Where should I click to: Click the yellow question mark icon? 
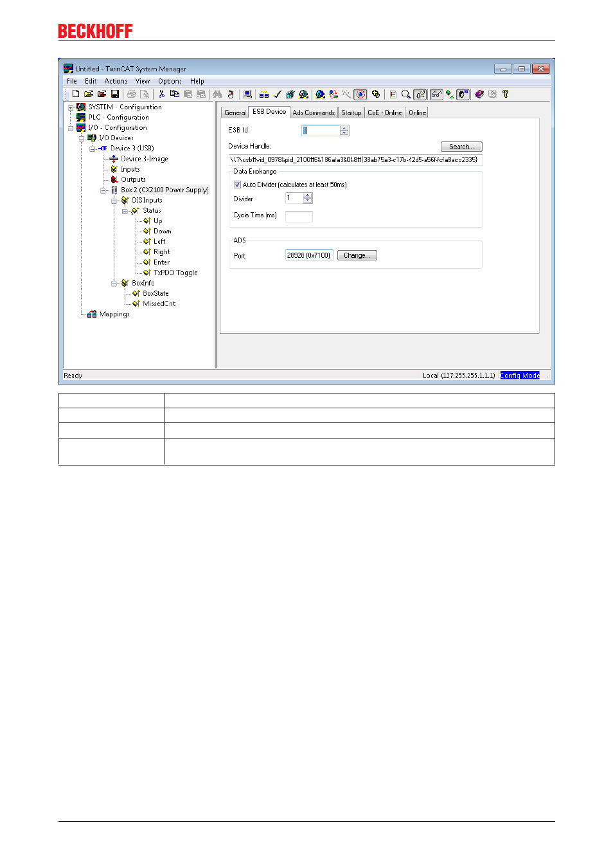point(506,95)
